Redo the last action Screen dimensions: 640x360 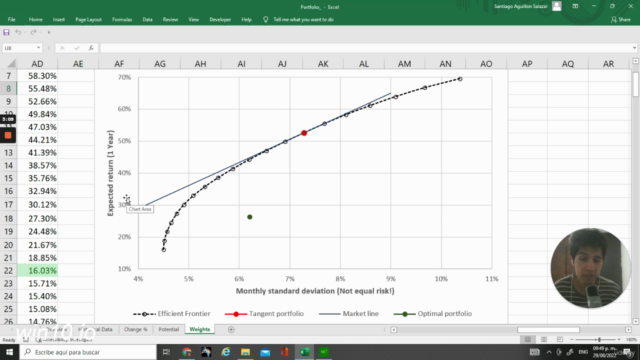pyautogui.click(x=33, y=32)
